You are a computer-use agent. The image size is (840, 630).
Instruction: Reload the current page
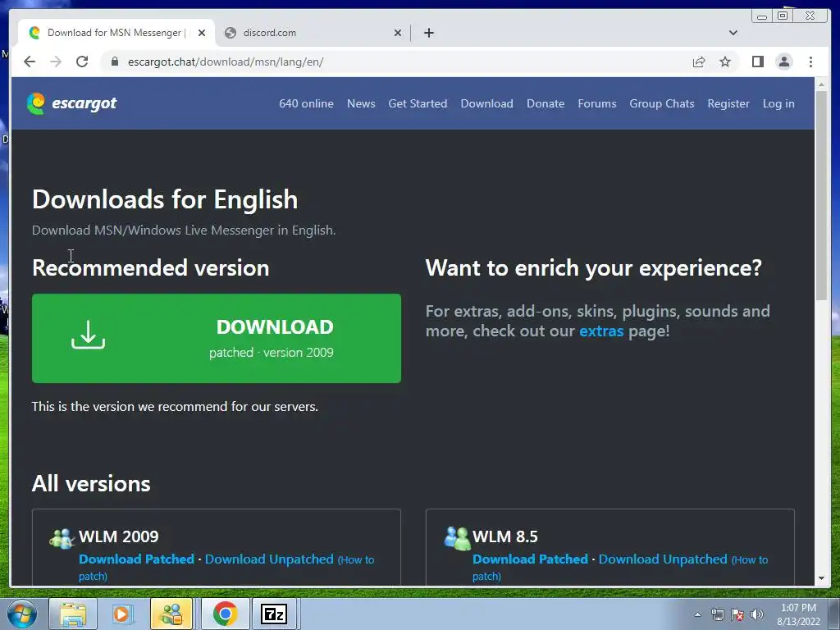pyautogui.click(x=82, y=62)
